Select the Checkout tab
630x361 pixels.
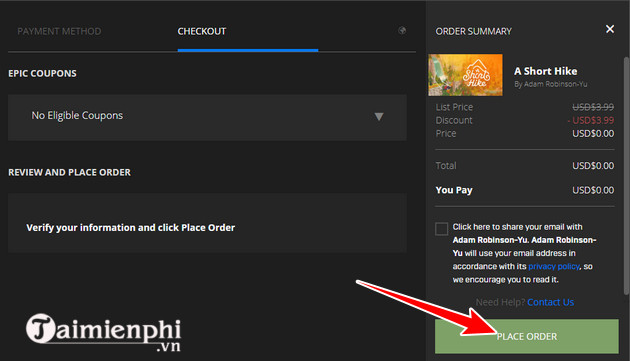pos(202,31)
